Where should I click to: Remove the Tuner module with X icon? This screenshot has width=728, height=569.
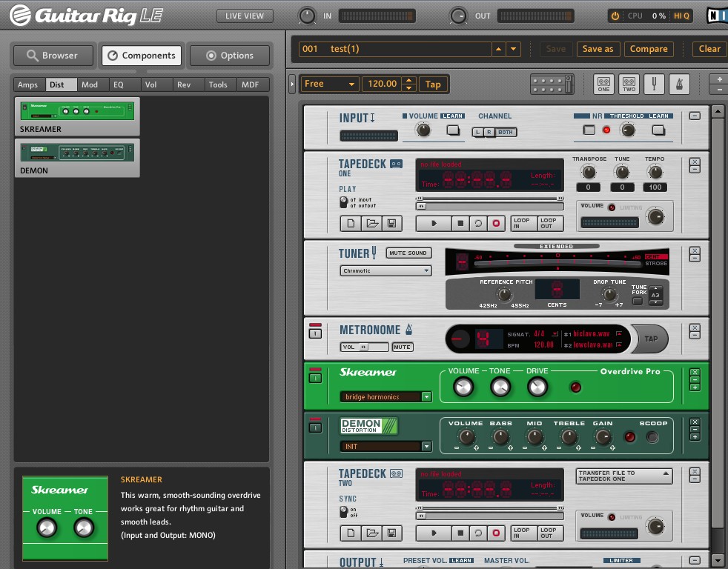click(x=695, y=251)
